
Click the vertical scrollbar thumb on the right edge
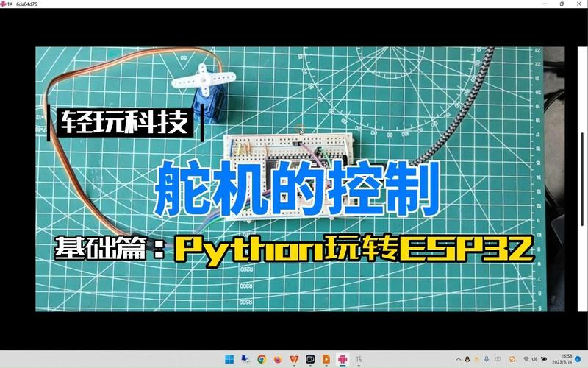pyautogui.click(x=582, y=179)
